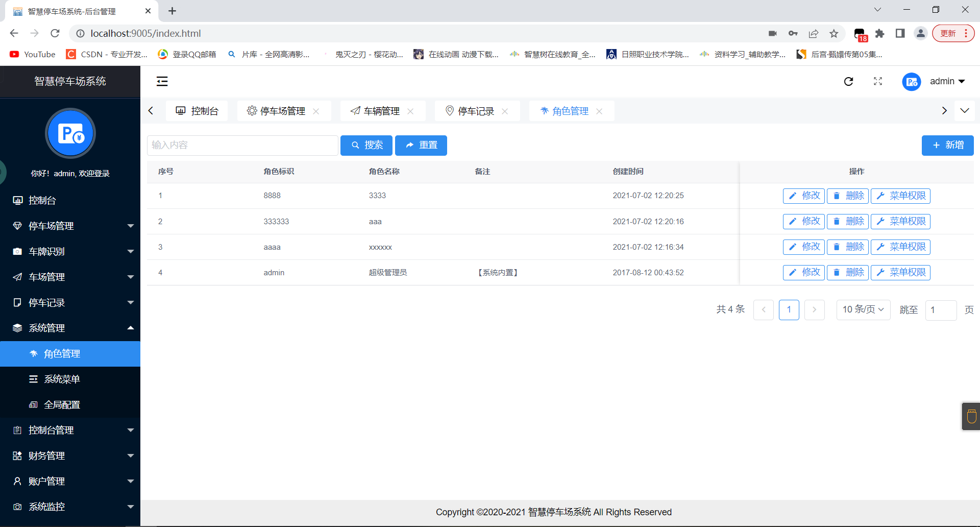Go to the previous page in pagination

click(x=764, y=310)
